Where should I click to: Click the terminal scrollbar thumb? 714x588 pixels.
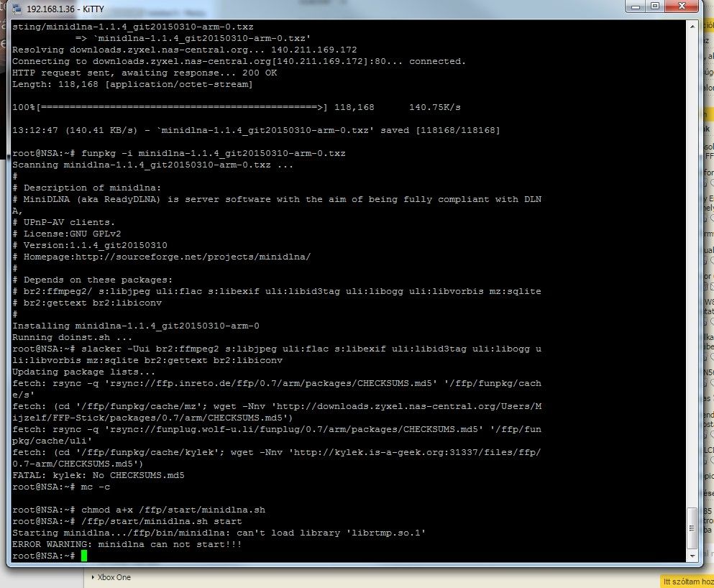tap(692, 528)
